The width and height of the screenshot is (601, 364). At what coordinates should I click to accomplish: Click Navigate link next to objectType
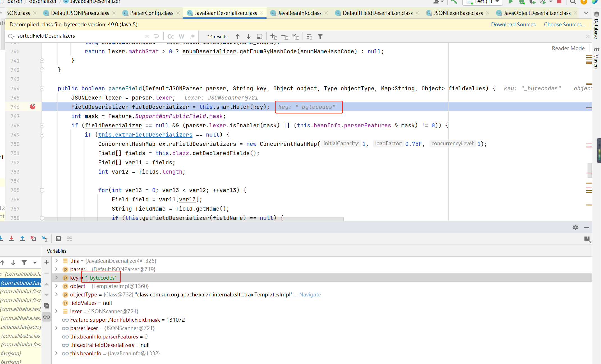point(310,294)
